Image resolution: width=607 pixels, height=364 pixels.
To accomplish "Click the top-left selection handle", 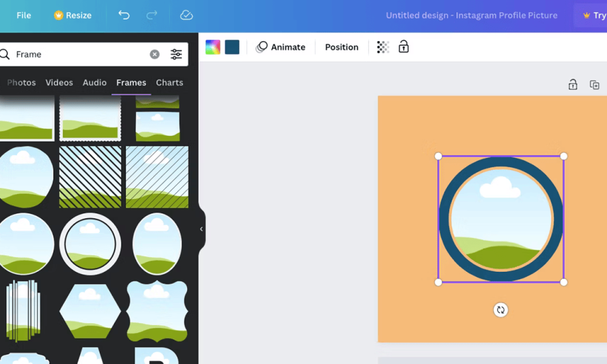I will 438,157.
